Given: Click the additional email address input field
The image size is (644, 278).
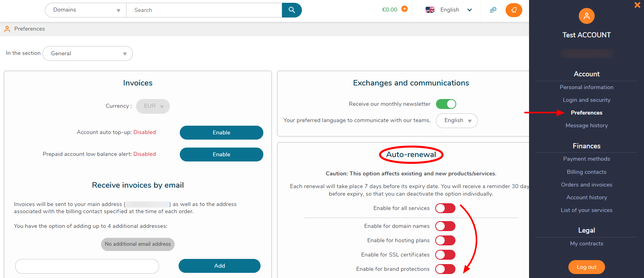Looking at the screenshot, I should [87, 266].
